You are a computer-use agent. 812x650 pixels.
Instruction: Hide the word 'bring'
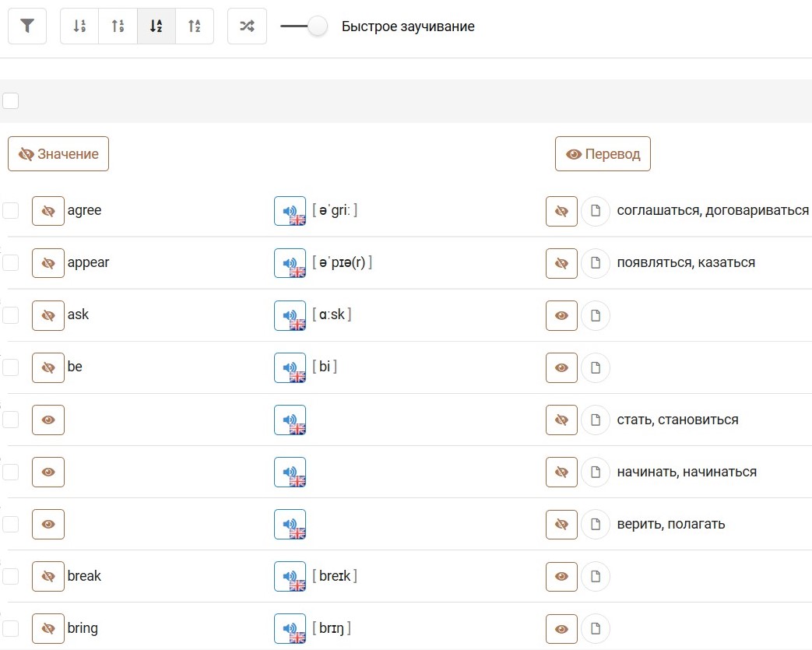pos(48,629)
